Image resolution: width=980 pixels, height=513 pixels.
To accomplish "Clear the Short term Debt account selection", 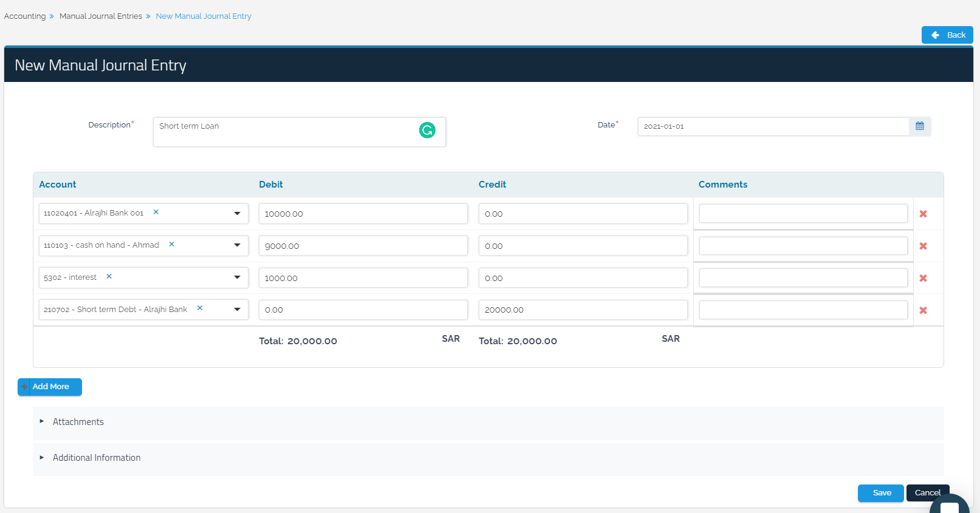I will click(x=200, y=308).
